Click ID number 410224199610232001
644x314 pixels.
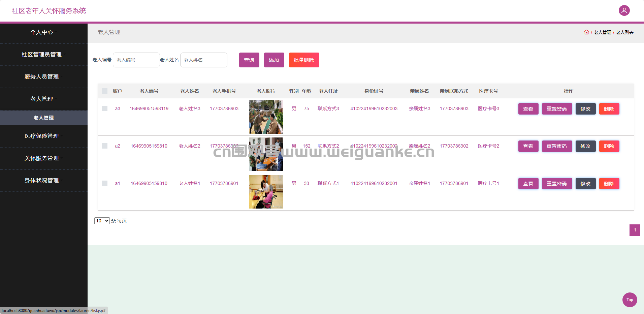pyautogui.click(x=374, y=183)
